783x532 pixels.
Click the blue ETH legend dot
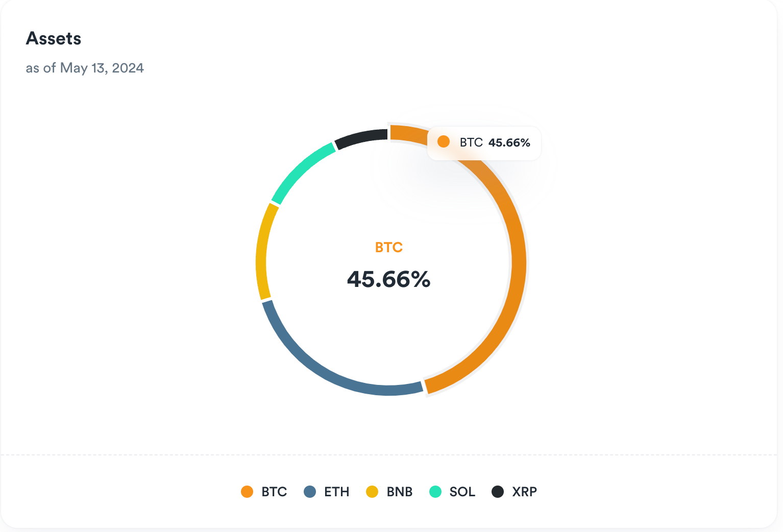(310, 492)
